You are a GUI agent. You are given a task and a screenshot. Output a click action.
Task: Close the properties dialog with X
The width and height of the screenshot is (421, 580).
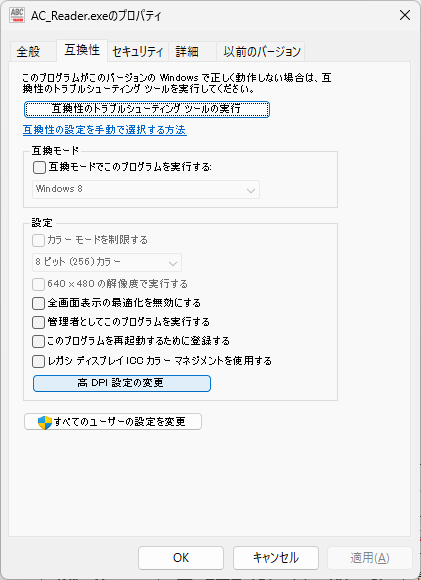click(x=405, y=16)
